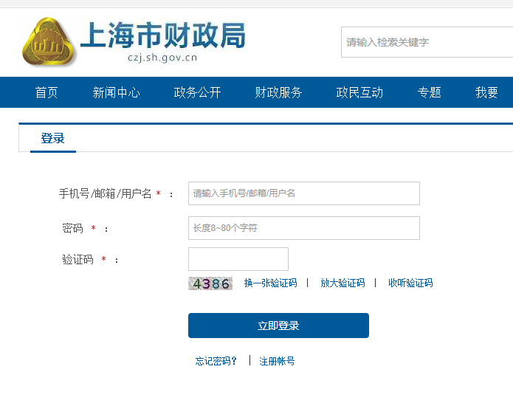This screenshot has height=420, width=513.
Task: Select 财政服务 in the navigation bar
Action: pyautogui.click(x=278, y=92)
